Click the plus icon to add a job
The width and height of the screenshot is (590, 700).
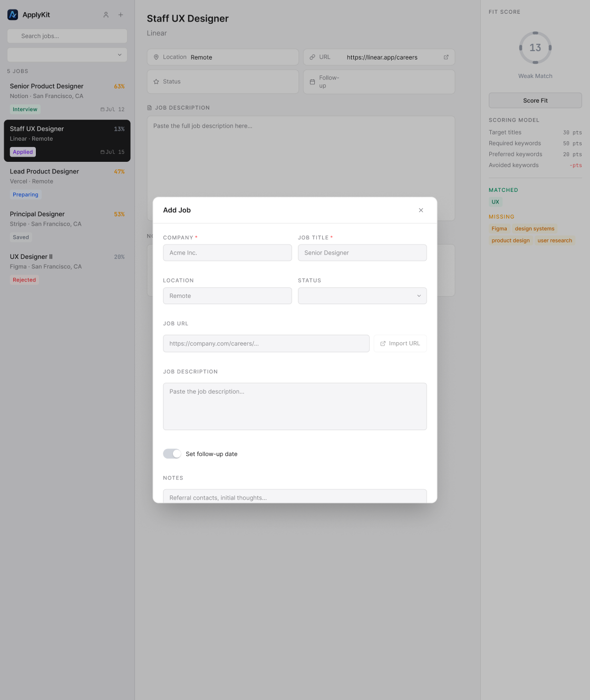pyautogui.click(x=121, y=15)
